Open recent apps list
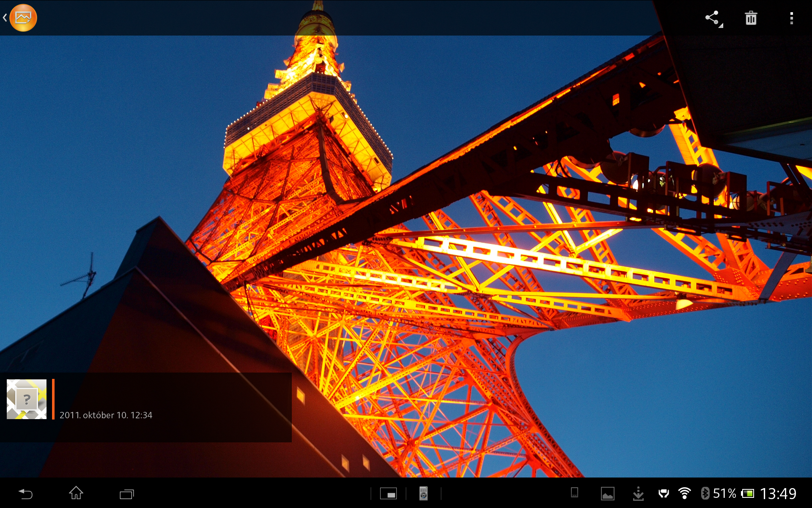This screenshot has width=812, height=508. pyautogui.click(x=126, y=494)
